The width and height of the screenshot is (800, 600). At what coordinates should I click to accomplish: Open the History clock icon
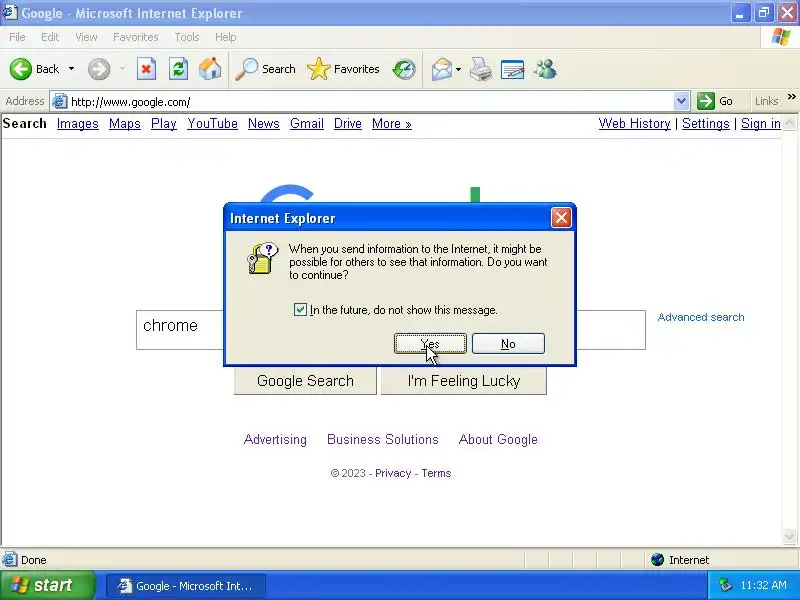tap(404, 69)
